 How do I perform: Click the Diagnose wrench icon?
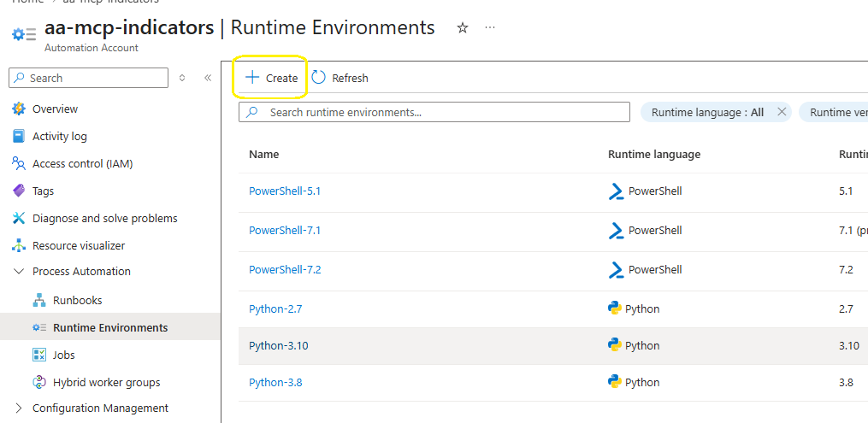(19, 219)
